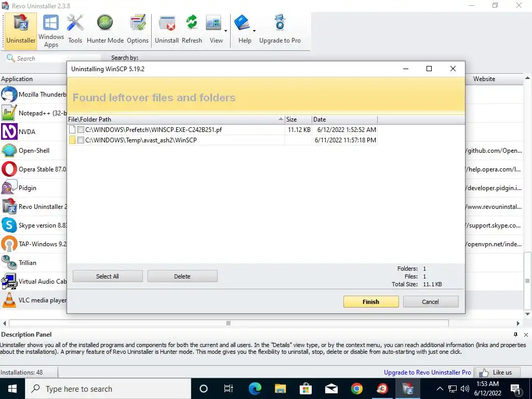
Task: Click the Finish button
Action: tap(371, 302)
